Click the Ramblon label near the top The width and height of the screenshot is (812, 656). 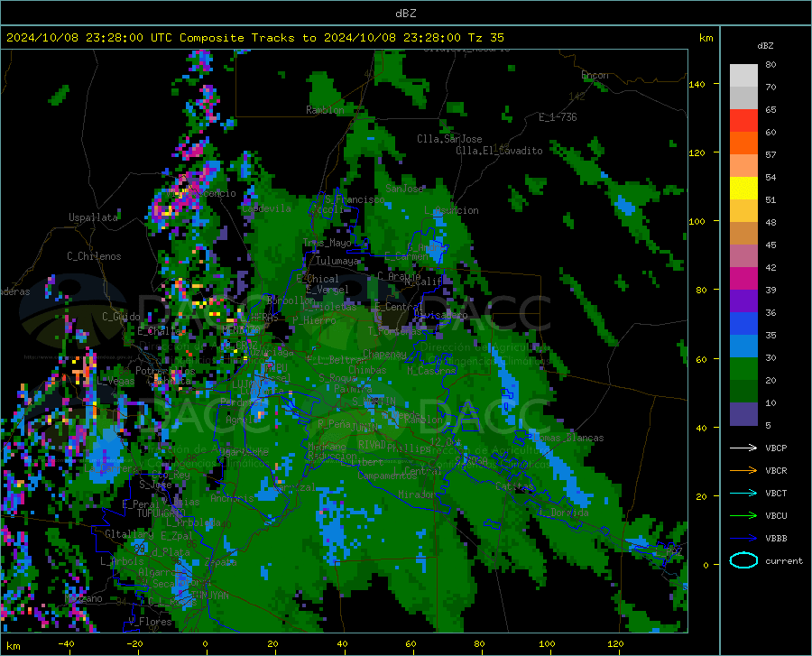pyautogui.click(x=325, y=110)
